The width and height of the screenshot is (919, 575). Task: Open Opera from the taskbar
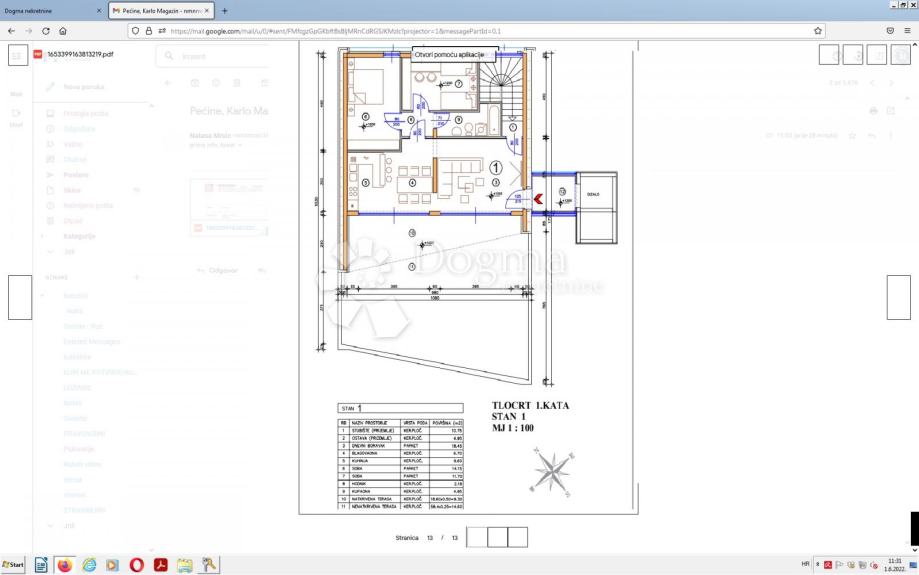coord(137,565)
